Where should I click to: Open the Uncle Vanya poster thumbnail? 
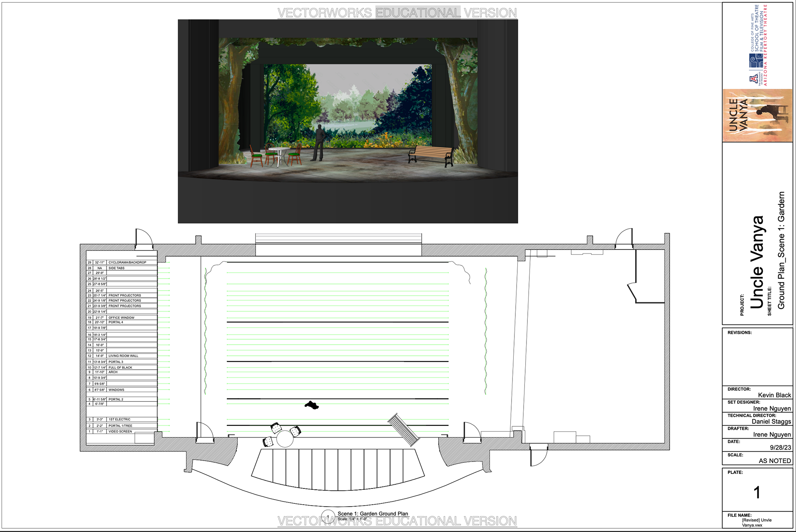(757, 115)
